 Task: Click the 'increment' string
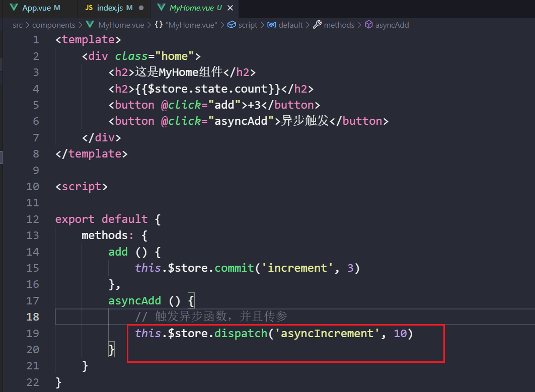click(297, 268)
